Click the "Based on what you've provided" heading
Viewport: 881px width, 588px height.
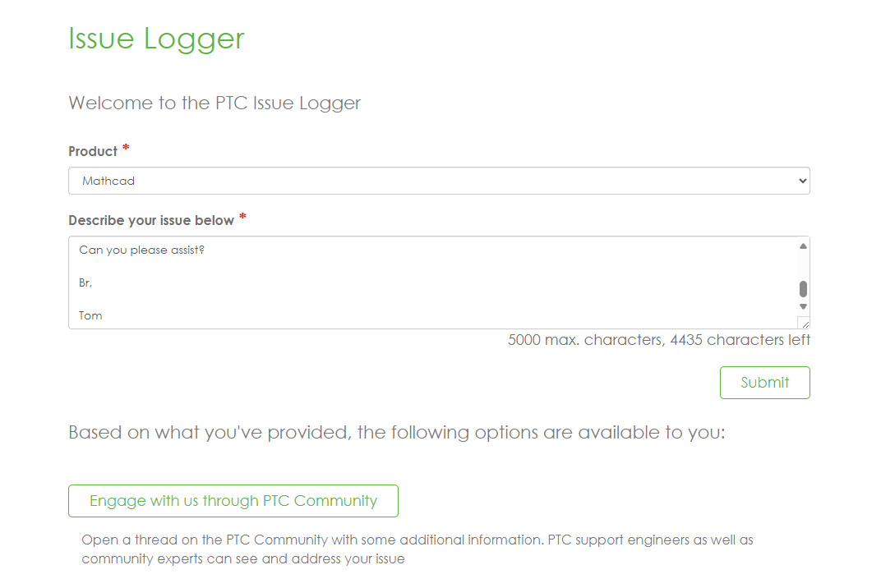(396, 433)
